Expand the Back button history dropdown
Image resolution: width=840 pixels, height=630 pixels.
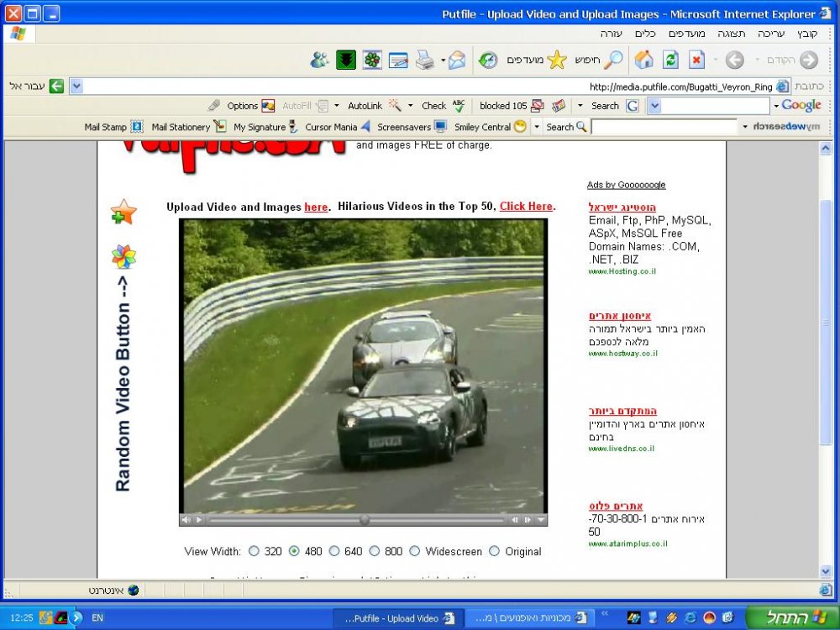[x=757, y=60]
